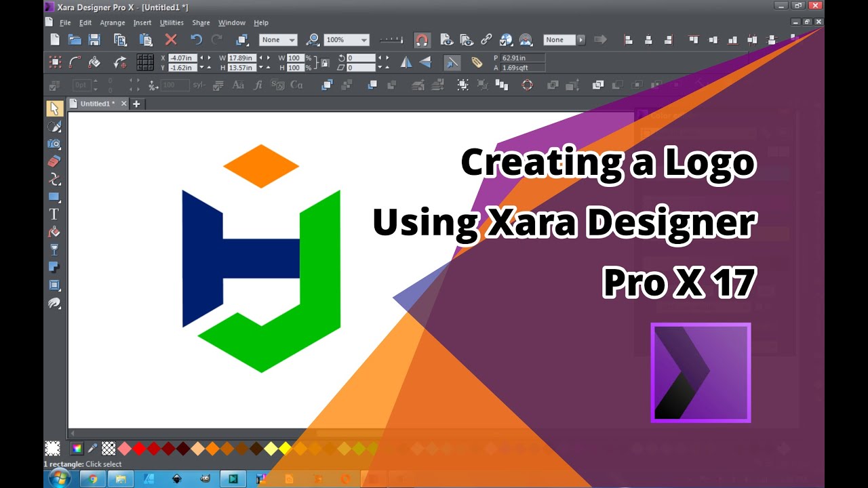Expand the None live effects dropdown arrow

click(581, 40)
